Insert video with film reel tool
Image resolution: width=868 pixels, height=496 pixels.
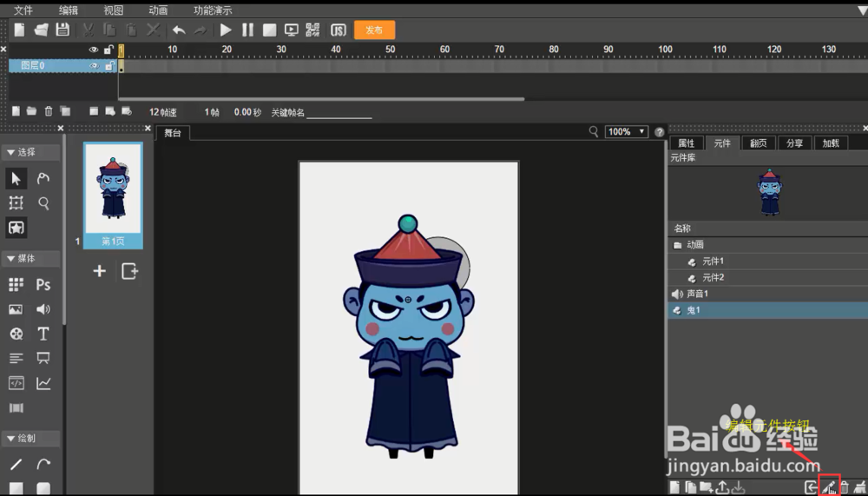16,334
